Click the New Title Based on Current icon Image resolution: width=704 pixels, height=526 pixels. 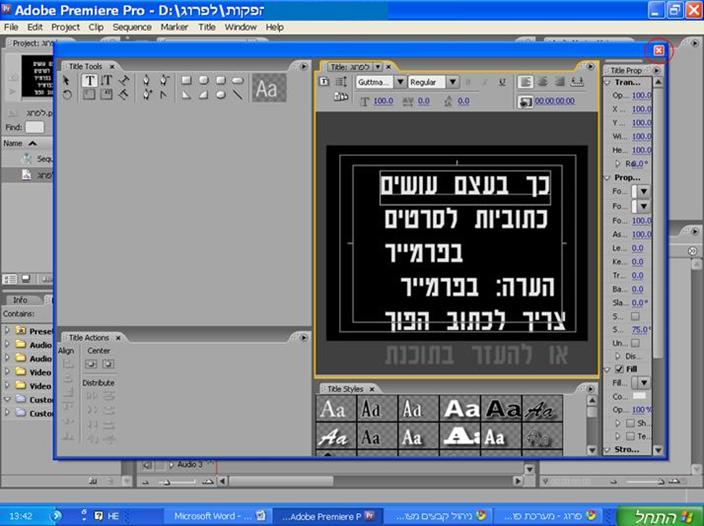click(x=324, y=82)
